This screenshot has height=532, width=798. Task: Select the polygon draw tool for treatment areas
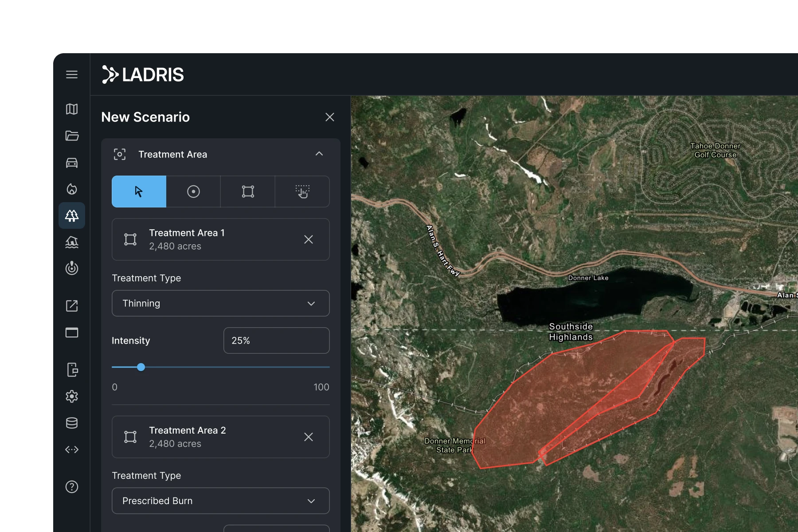(247, 191)
